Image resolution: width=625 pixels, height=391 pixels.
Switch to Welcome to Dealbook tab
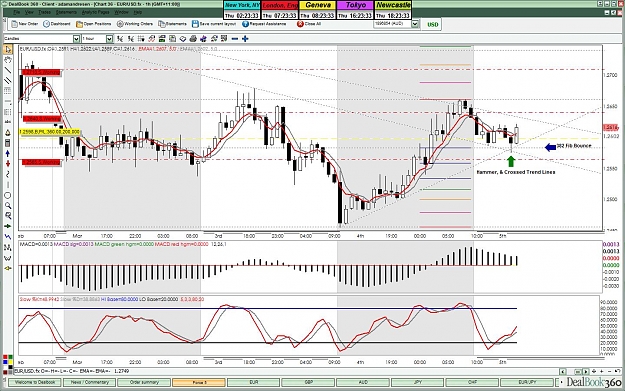pyautogui.click(x=35, y=382)
